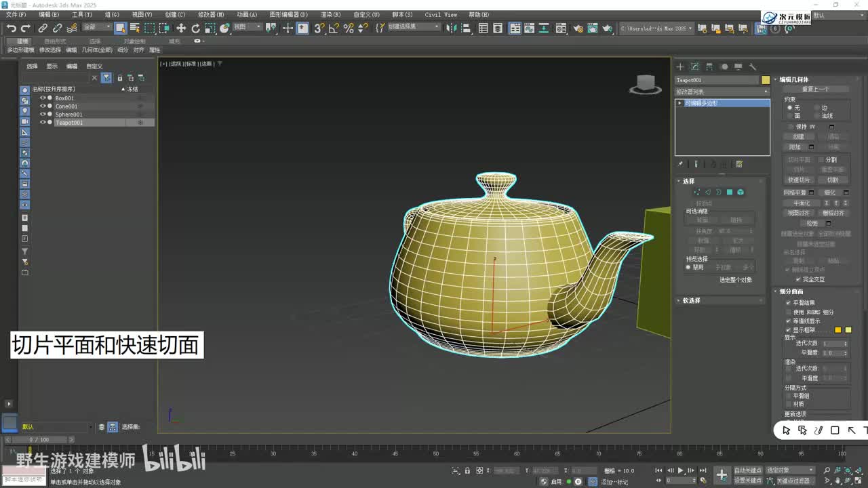The image size is (868, 488).
Task: Click the 快速切片 button
Action: pyautogui.click(x=799, y=180)
